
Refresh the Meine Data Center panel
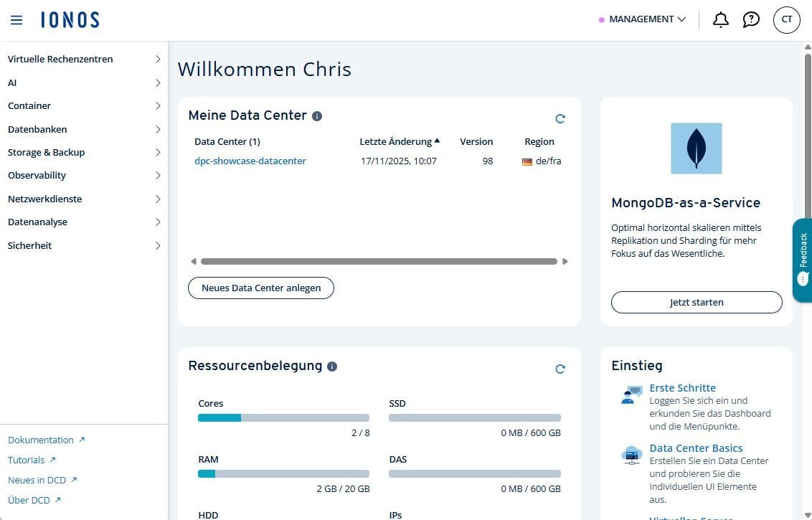[560, 119]
